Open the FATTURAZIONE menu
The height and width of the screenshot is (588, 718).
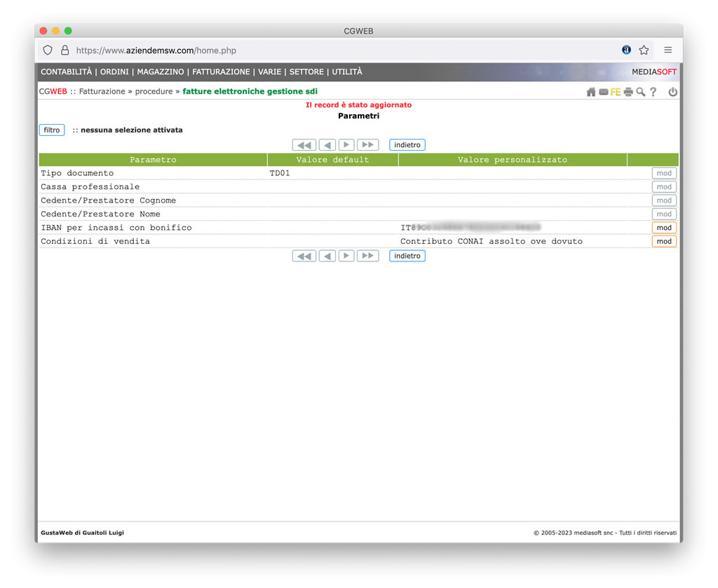(x=221, y=72)
